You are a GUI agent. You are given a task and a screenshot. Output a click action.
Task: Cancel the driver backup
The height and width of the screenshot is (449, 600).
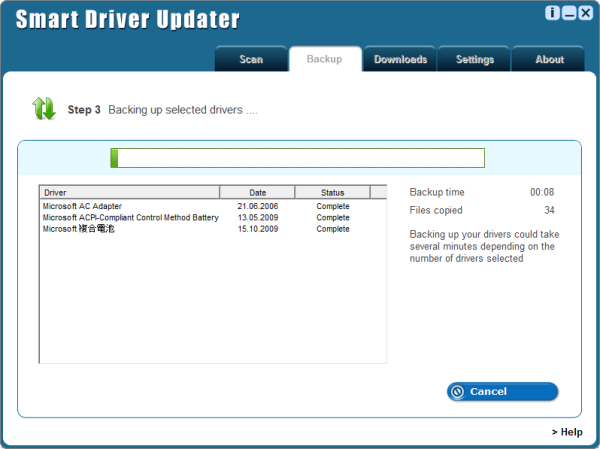tap(502, 392)
